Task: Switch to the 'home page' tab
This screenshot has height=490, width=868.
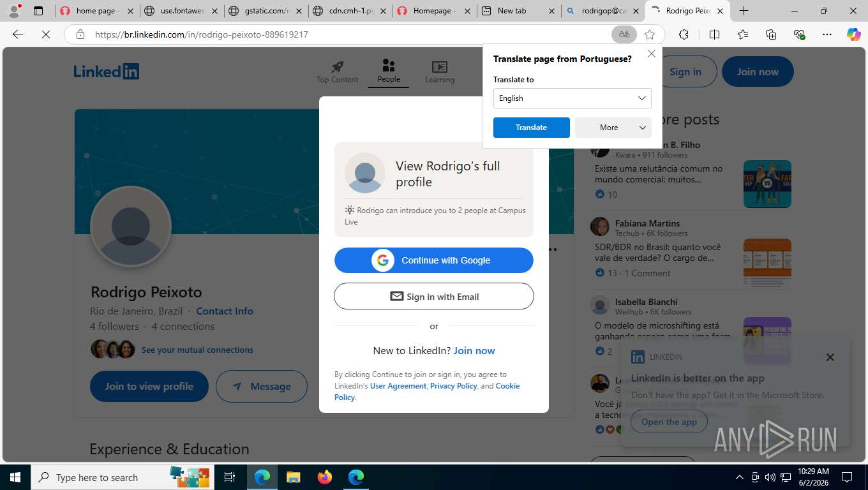Action: pos(98,11)
